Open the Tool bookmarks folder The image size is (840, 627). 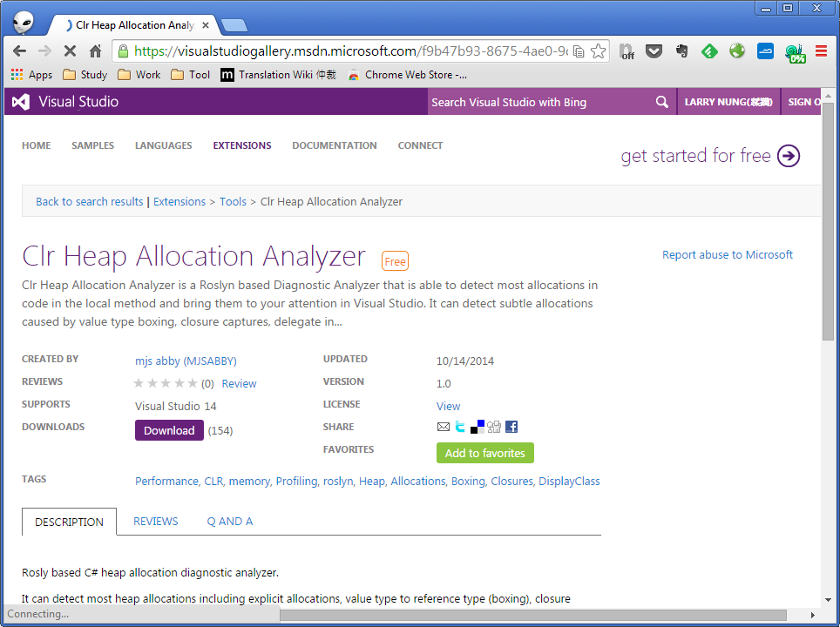pos(190,74)
